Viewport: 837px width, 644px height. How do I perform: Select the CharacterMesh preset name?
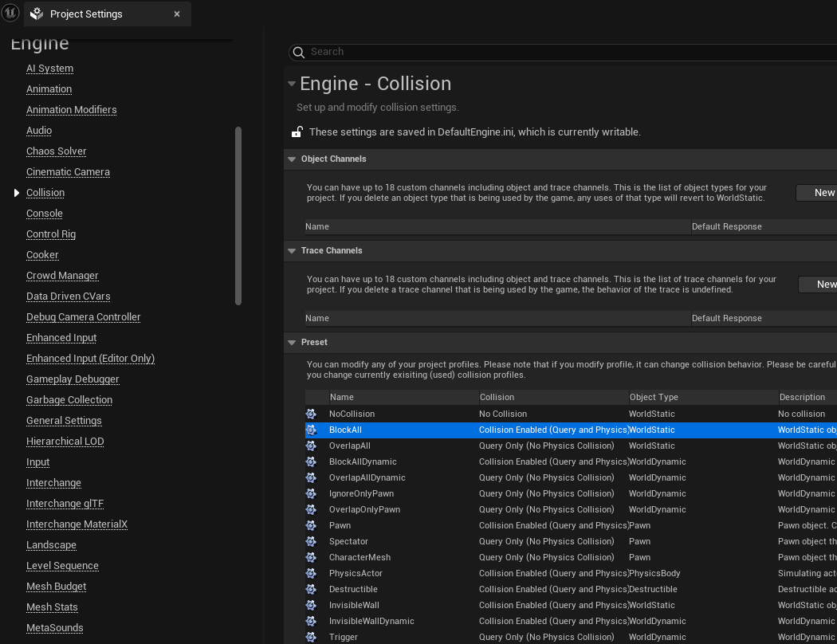360,558
